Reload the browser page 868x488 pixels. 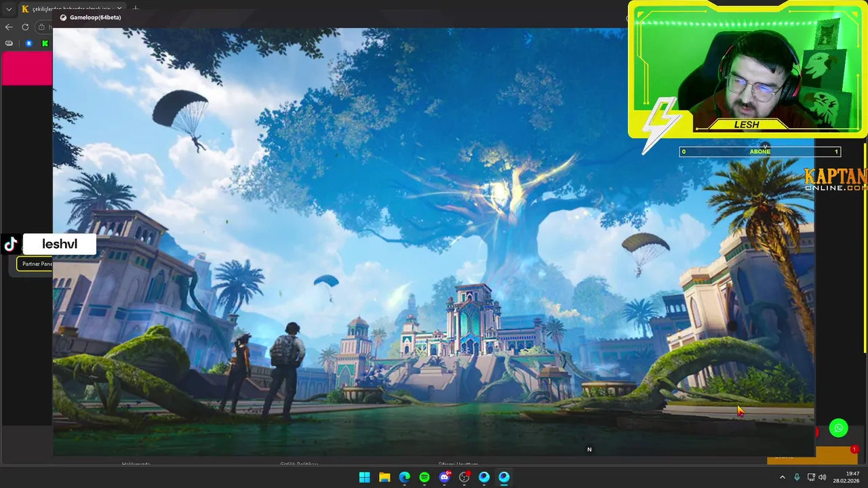point(25,27)
